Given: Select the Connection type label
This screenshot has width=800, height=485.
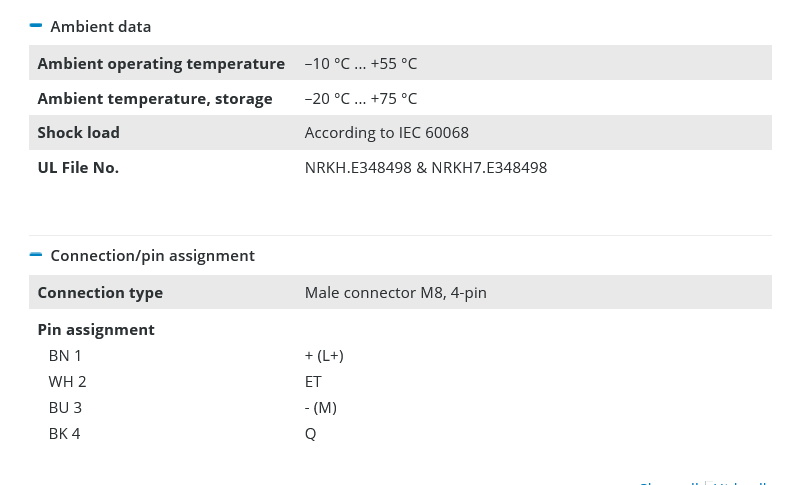Looking at the screenshot, I should click(100, 293).
